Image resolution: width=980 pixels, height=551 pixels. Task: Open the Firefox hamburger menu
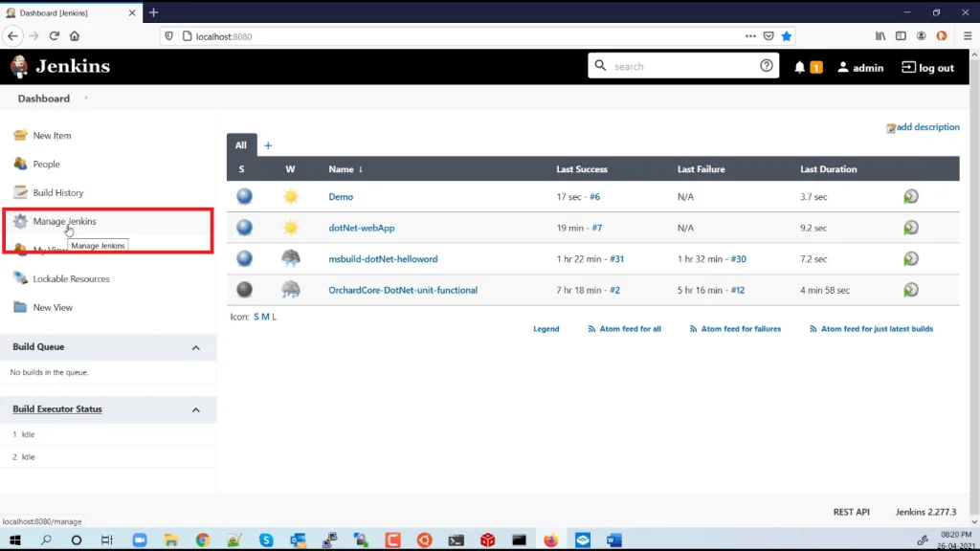coord(967,36)
